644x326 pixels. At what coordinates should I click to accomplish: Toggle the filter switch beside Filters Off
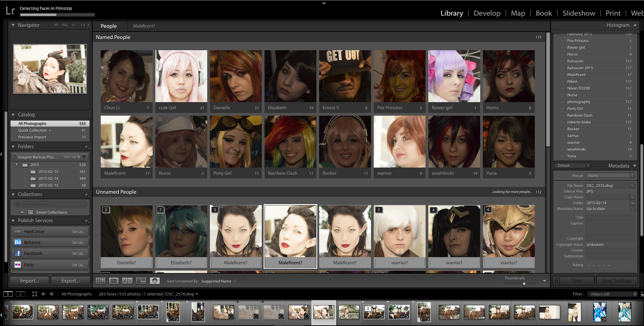pyautogui.click(x=642, y=294)
